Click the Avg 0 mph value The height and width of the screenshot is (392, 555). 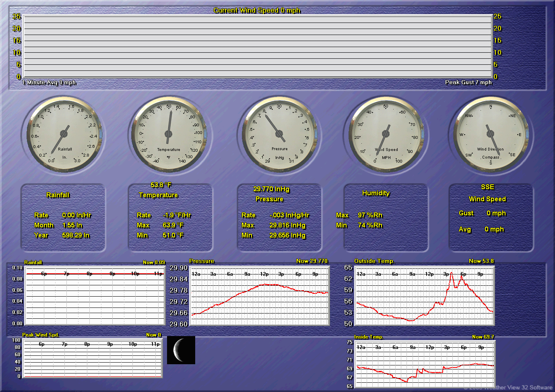[494, 229]
